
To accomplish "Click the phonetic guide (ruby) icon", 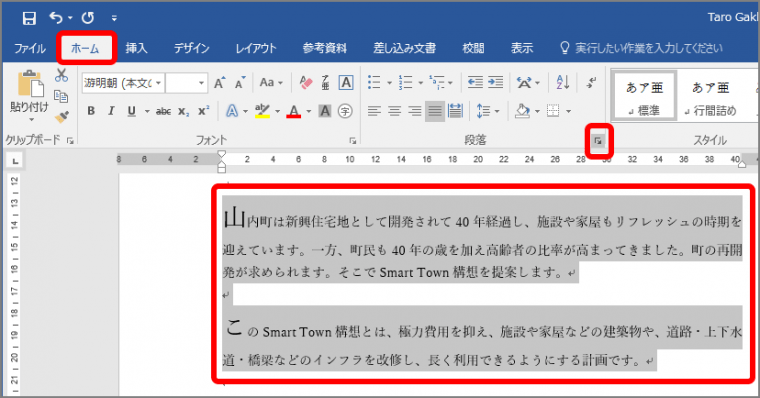I will point(325,83).
